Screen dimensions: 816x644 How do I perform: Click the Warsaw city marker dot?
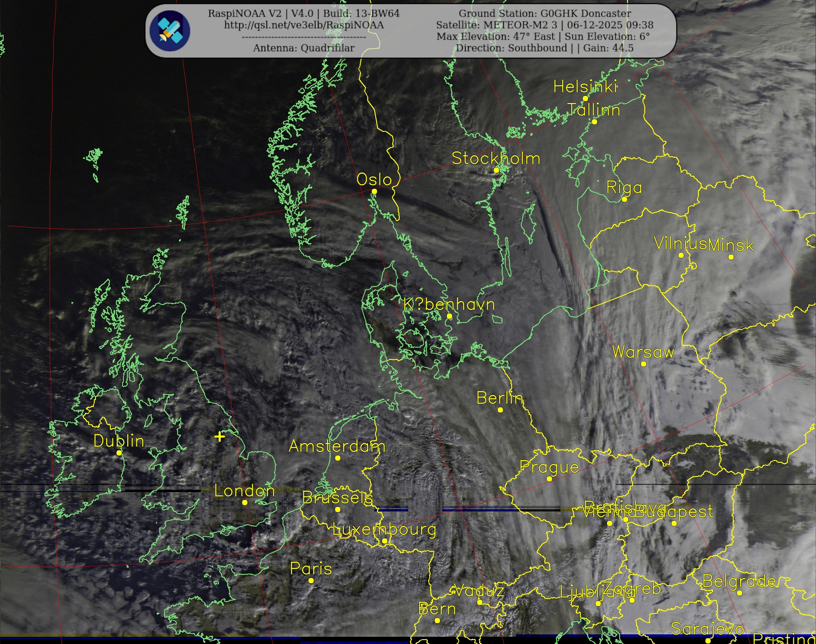click(644, 364)
